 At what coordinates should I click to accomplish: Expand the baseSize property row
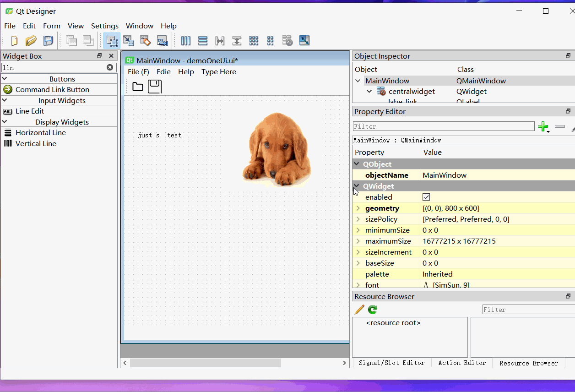(x=358, y=263)
